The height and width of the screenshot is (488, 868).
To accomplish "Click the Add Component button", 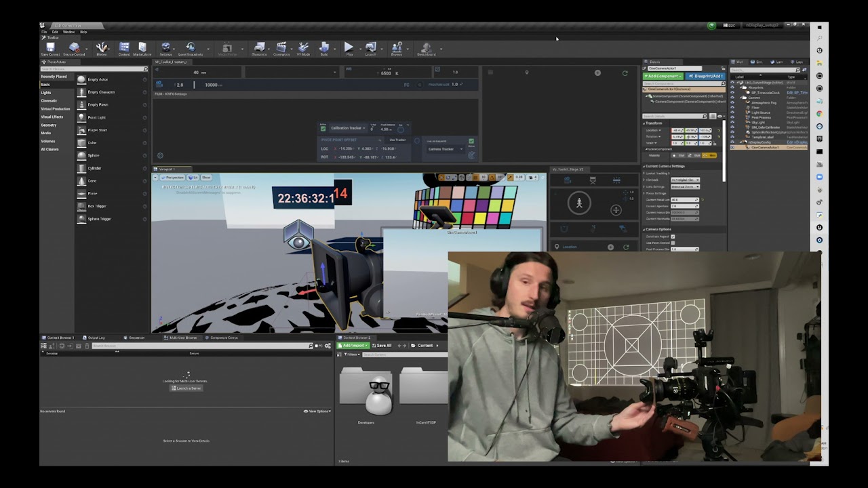I will (663, 76).
